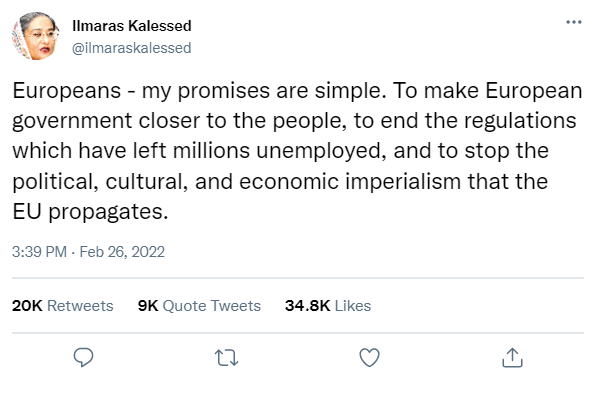Open the share upload-arrow icon
Viewport: 596px width, 394px height.
click(x=512, y=358)
